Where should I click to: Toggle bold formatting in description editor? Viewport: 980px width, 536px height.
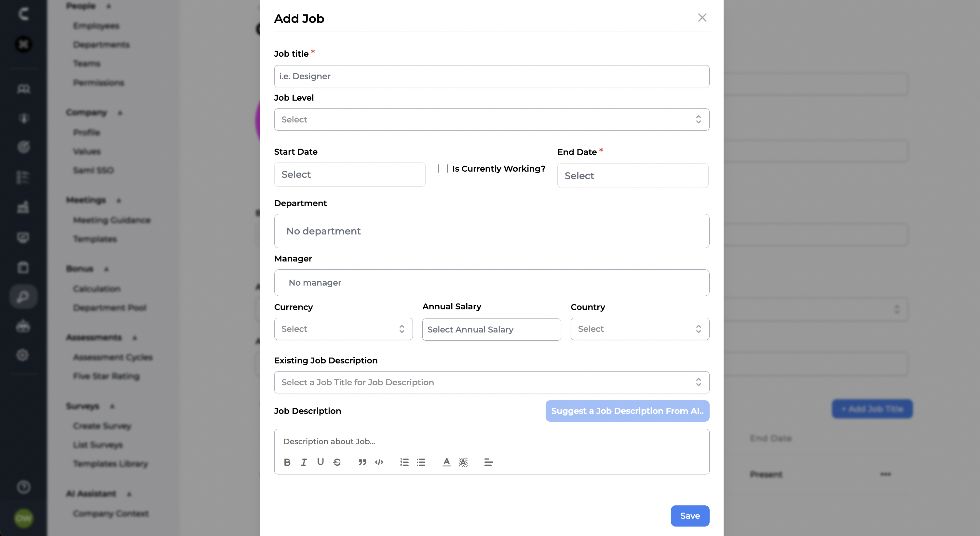pyautogui.click(x=287, y=462)
